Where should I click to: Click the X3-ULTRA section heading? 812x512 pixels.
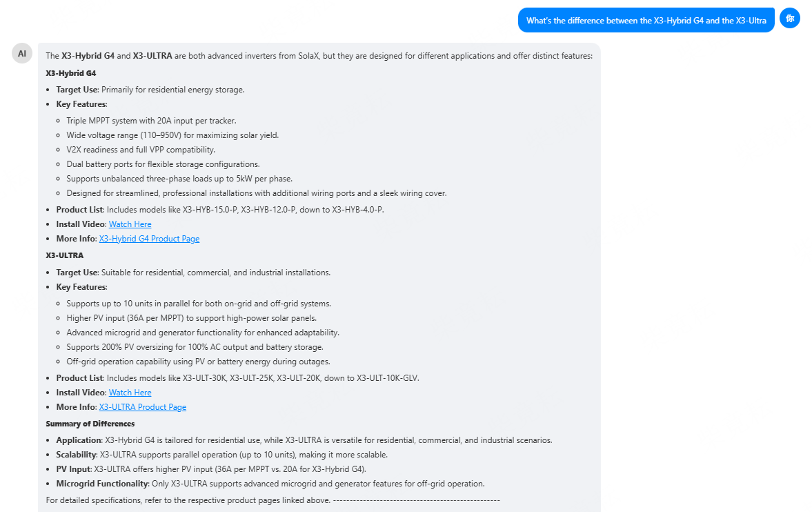point(59,255)
